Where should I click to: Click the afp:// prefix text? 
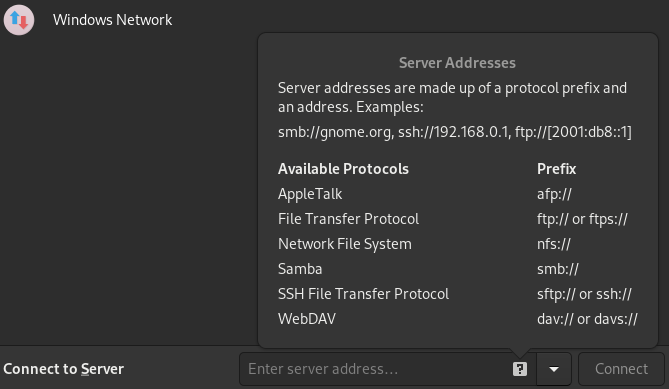pyautogui.click(x=554, y=194)
